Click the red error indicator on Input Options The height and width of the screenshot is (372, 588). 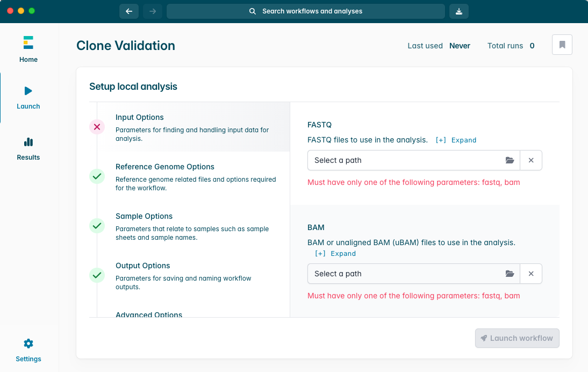point(97,127)
